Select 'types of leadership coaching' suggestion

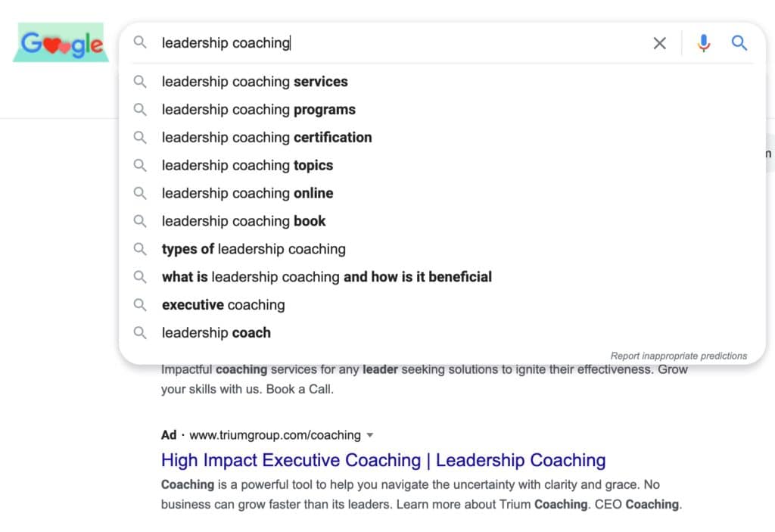[254, 250]
